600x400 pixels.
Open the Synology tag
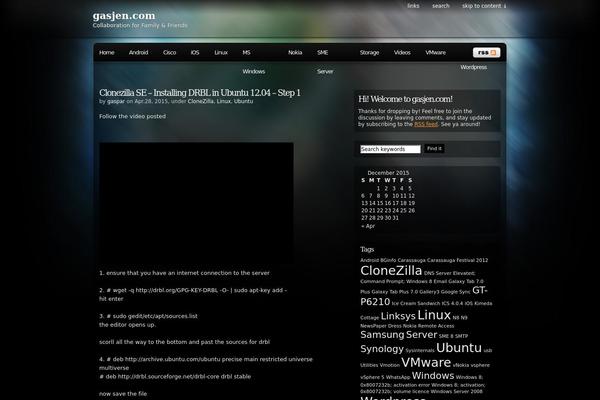[x=382, y=349]
